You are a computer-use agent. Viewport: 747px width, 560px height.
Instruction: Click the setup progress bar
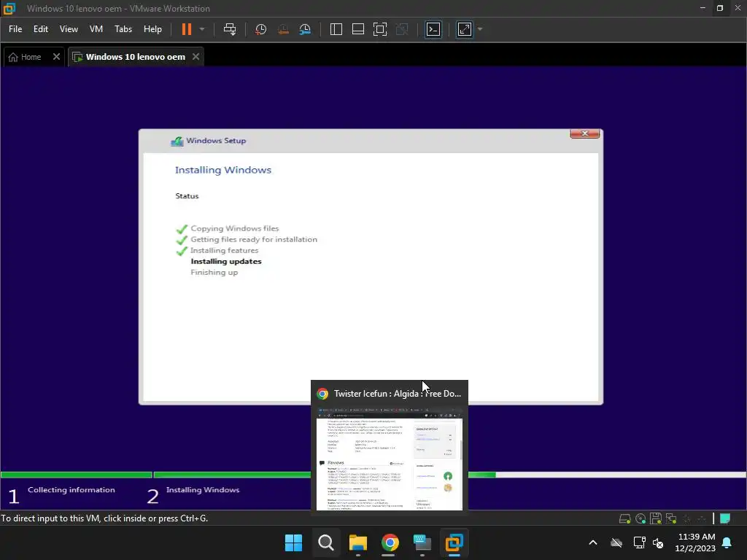point(373,475)
